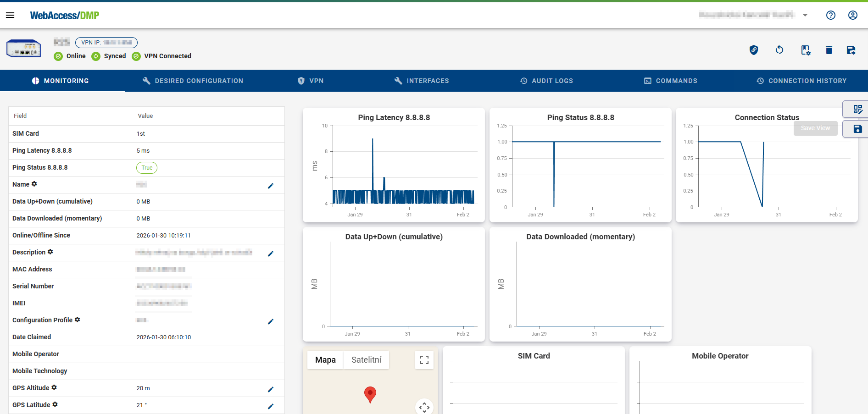Image resolution: width=868 pixels, height=414 pixels.
Task: Select the Mapa map type
Action: (325, 360)
